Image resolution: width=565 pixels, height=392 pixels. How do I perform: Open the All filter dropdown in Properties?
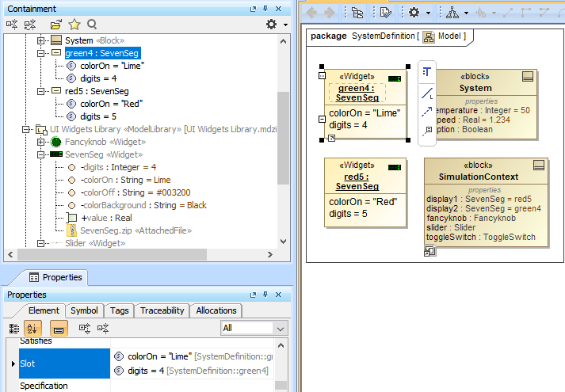[x=254, y=328]
